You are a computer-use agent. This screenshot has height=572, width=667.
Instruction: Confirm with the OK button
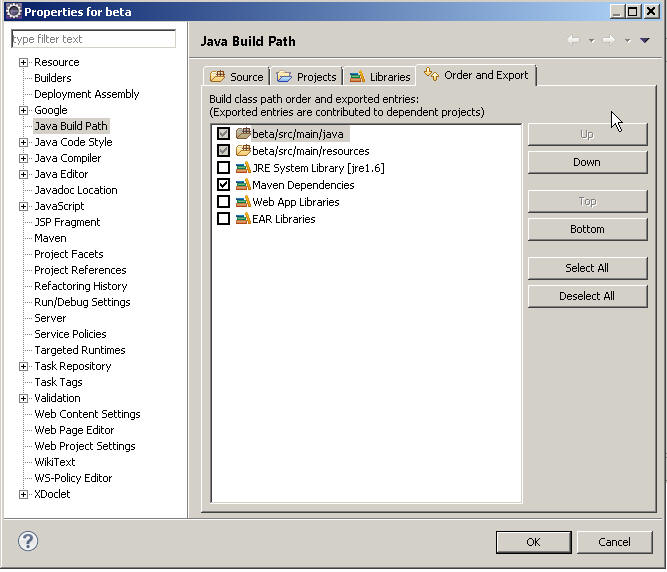[x=533, y=542]
